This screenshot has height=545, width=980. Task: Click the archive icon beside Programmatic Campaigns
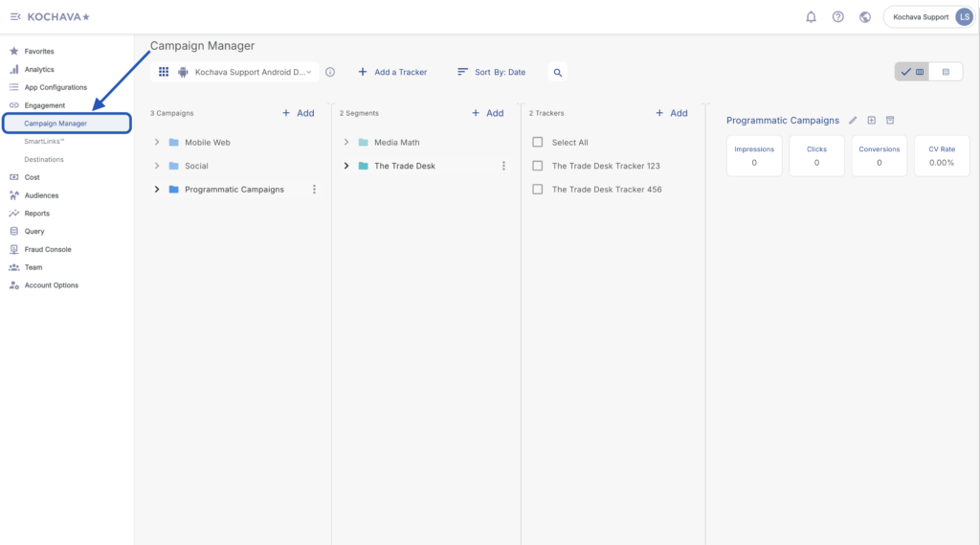pyautogui.click(x=889, y=121)
